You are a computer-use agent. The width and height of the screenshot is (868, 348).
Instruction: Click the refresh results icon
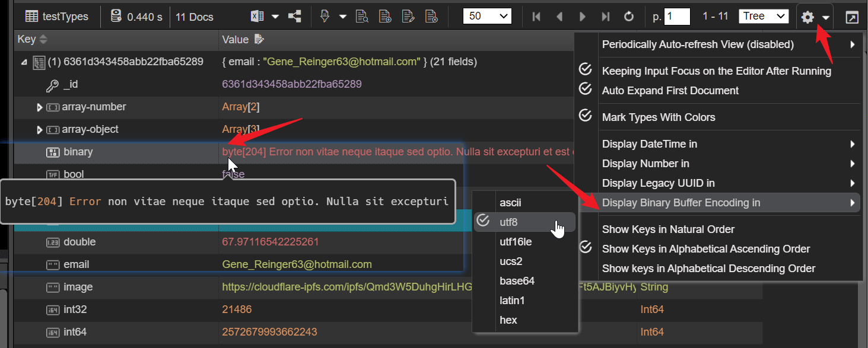(629, 17)
